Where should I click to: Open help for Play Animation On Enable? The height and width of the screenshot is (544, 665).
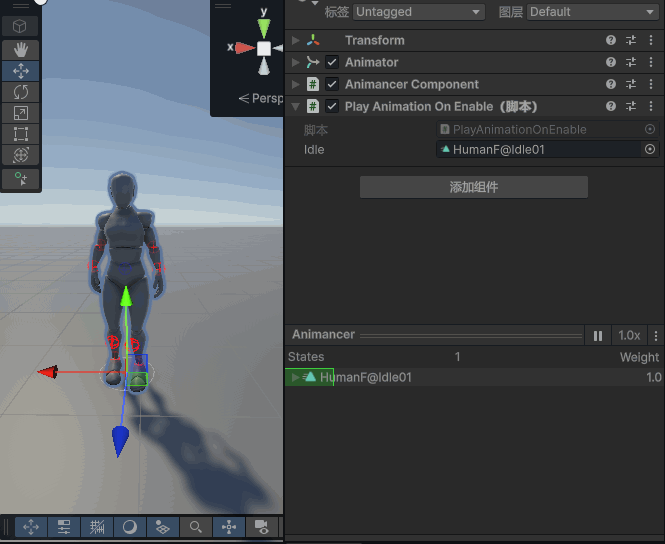click(611, 106)
